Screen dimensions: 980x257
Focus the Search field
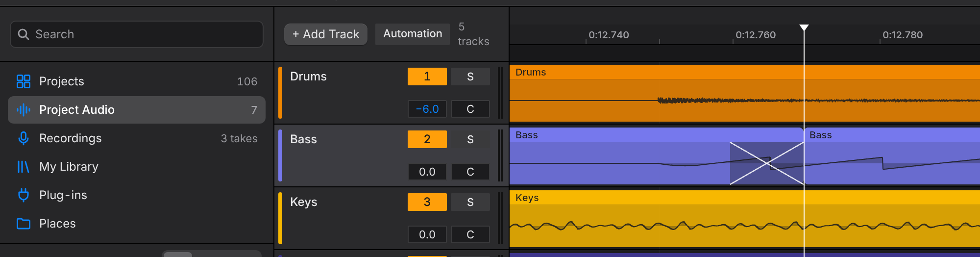tap(137, 34)
